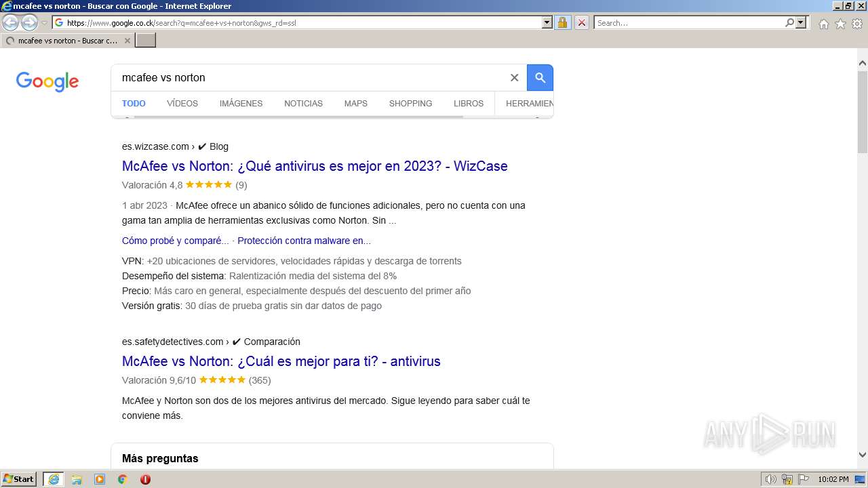Click the vertical scrollbar thumb
The width and height of the screenshot is (868, 488).
pyautogui.click(x=862, y=111)
